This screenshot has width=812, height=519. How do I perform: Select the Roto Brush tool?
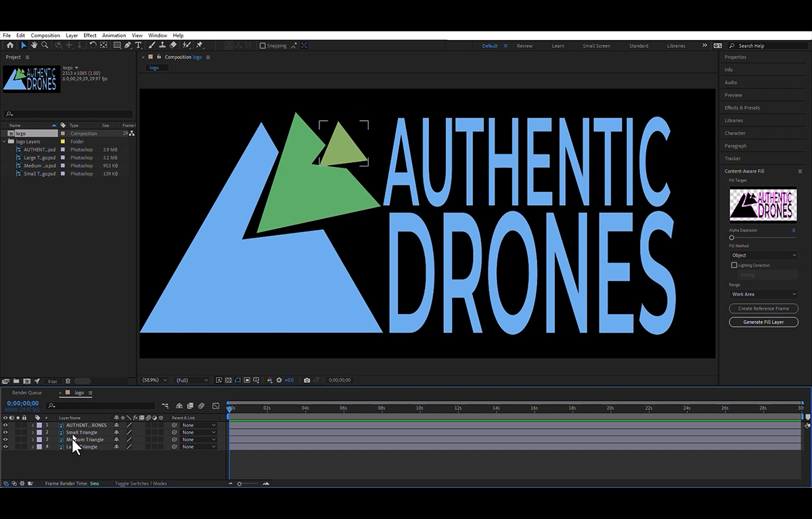tap(187, 45)
